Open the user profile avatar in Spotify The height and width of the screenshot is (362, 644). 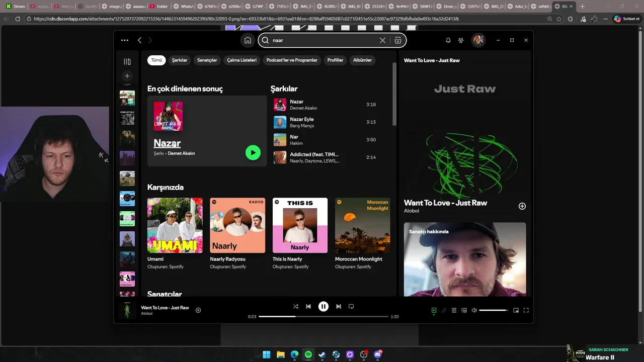click(478, 40)
